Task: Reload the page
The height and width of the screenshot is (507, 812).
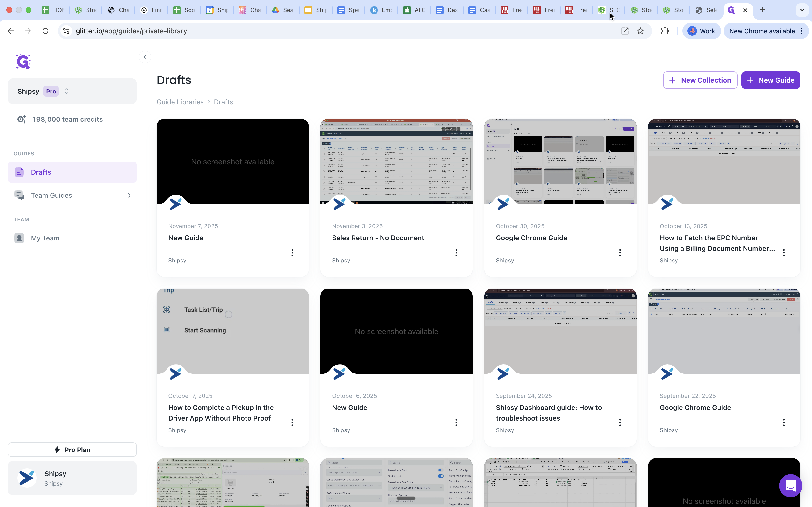Action: (x=45, y=31)
